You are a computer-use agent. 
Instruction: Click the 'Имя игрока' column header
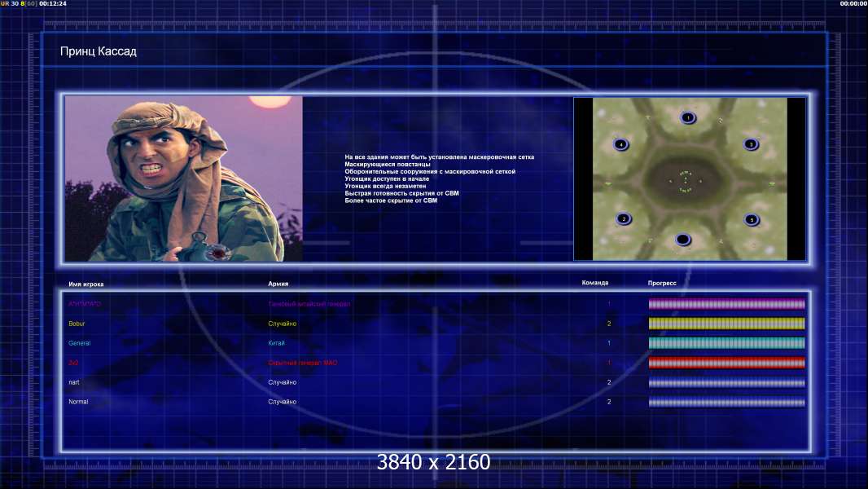click(85, 284)
